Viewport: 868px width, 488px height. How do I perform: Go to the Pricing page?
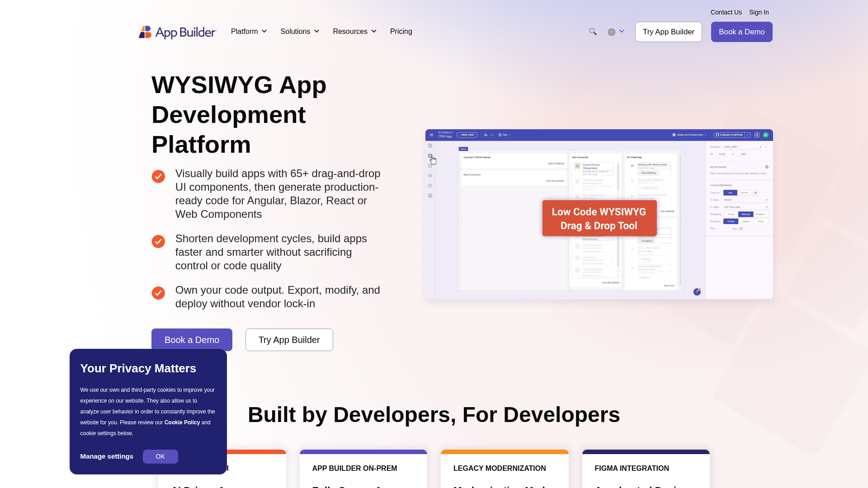point(401,32)
